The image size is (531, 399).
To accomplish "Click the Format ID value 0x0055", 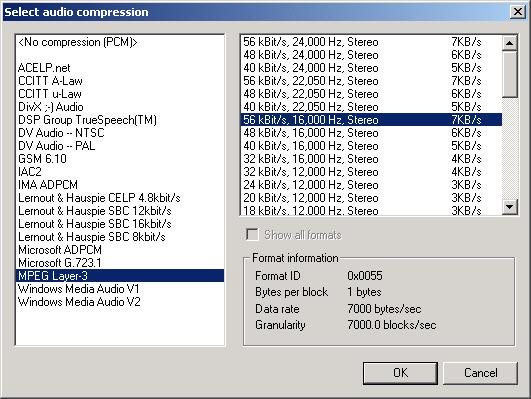I will pos(365,276).
